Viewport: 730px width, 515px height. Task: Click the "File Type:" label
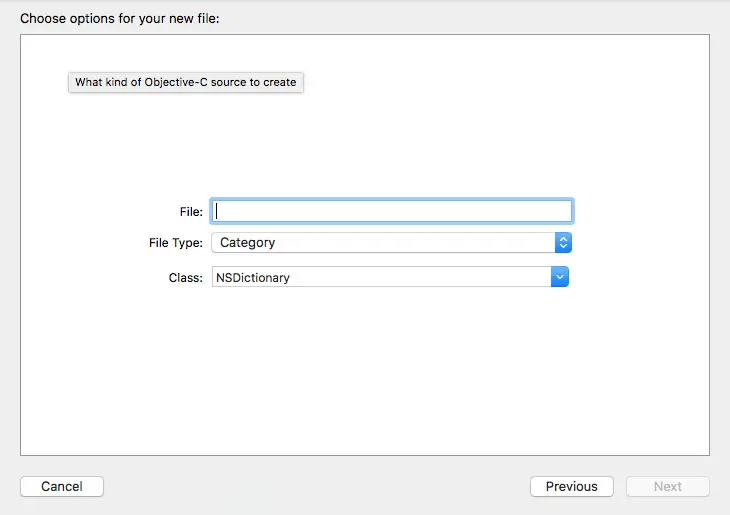[x=175, y=243]
